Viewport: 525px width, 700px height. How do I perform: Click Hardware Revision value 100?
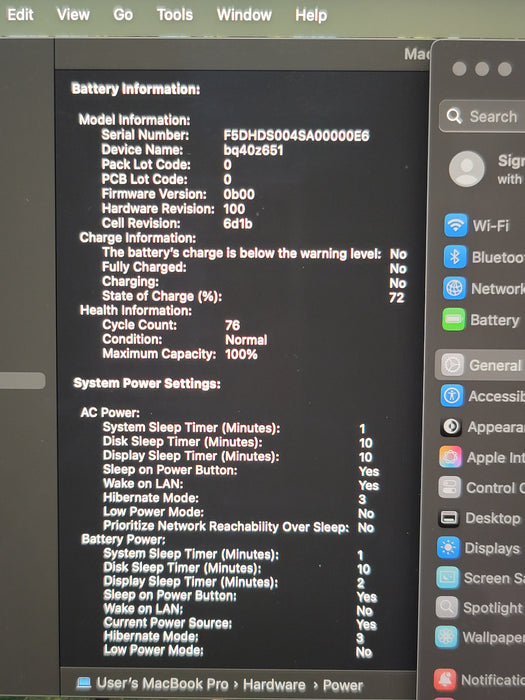[234, 209]
